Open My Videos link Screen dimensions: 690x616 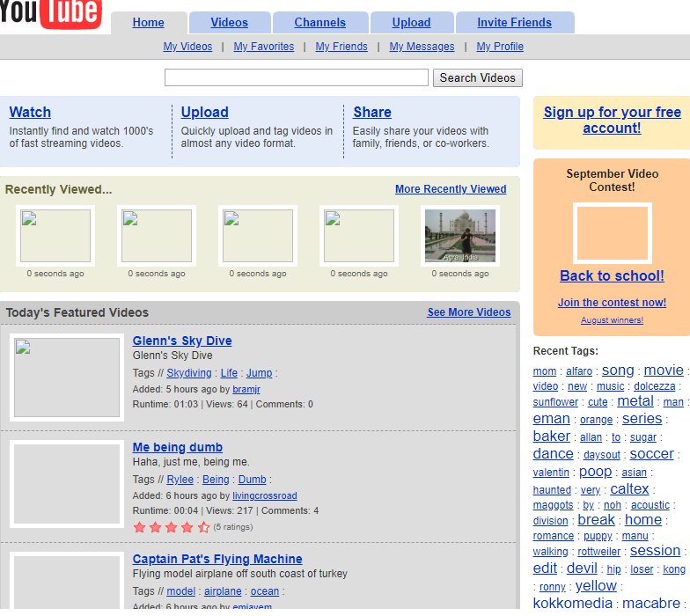pyautogui.click(x=187, y=47)
